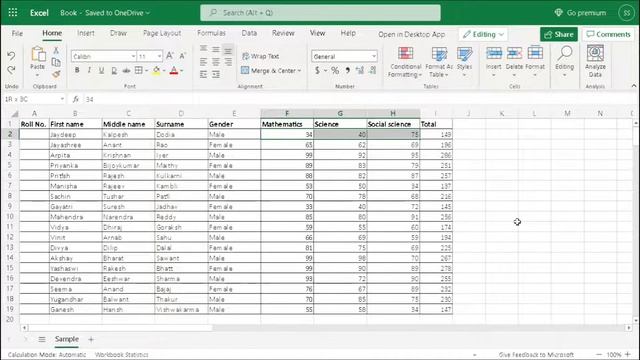The height and width of the screenshot is (360, 640).
Task: Toggle Strikethrough formatting
Action: coord(126,71)
